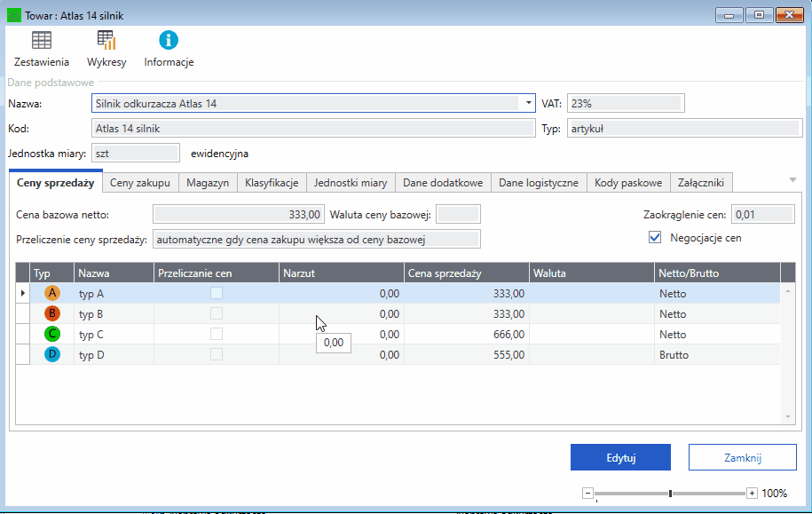812x514 pixels.
Task: Expand the tab overflow arrow
Action: click(792, 180)
